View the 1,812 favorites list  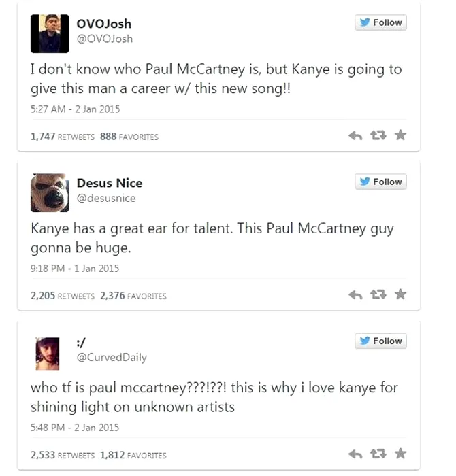133,455
